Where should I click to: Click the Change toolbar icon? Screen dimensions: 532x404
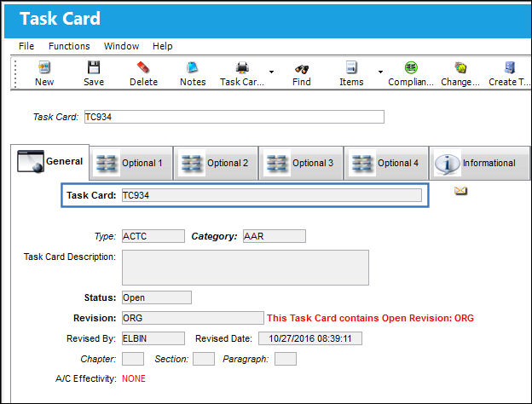[460, 67]
